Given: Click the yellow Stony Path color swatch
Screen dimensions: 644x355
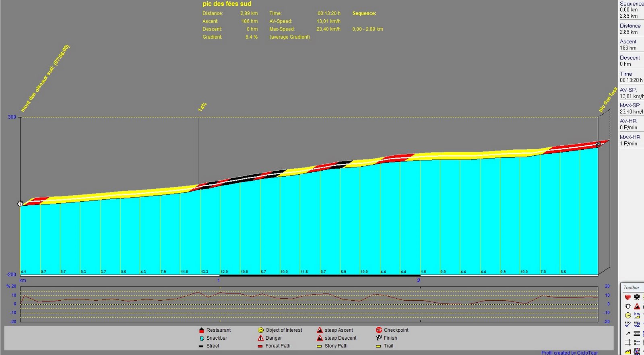Looking at the screenshot, I should coord(319,346).
